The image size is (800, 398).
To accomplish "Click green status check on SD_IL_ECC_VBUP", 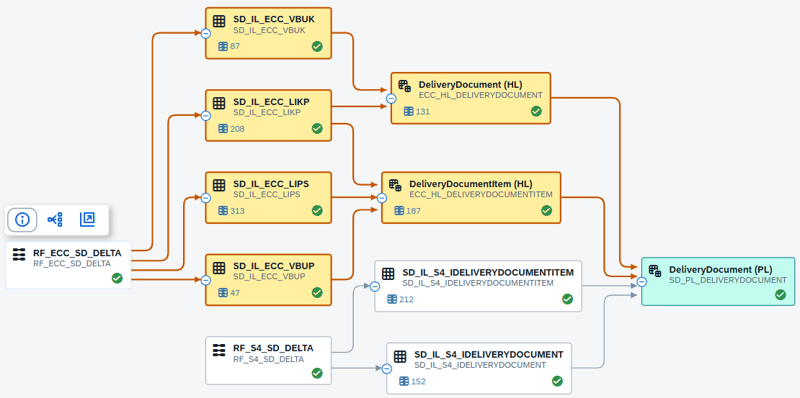I will [317, 292].
